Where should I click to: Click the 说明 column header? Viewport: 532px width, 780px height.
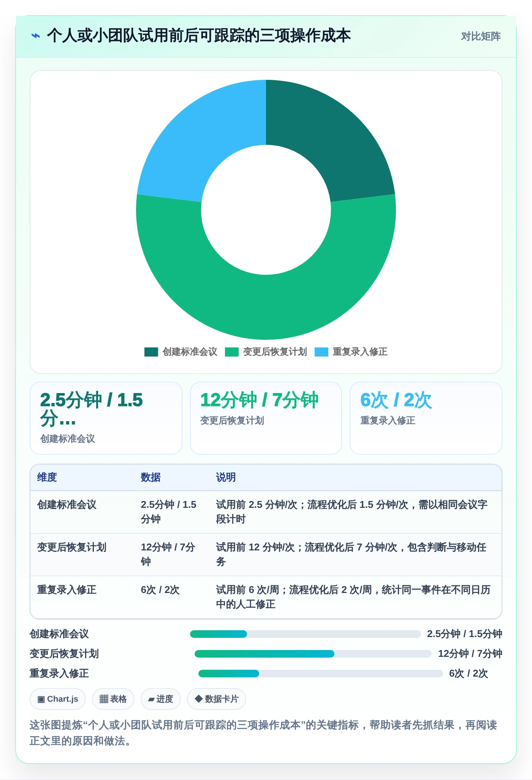point(226,477)
